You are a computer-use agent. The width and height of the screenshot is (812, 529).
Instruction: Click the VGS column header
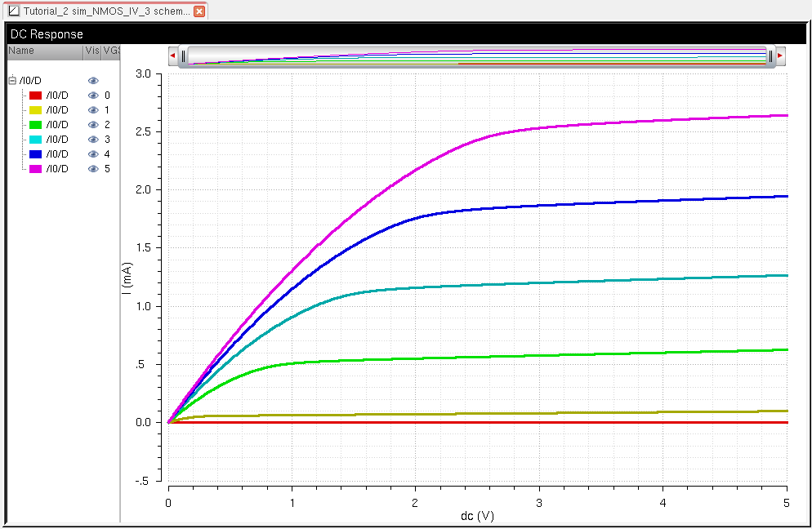coord(111,51)
